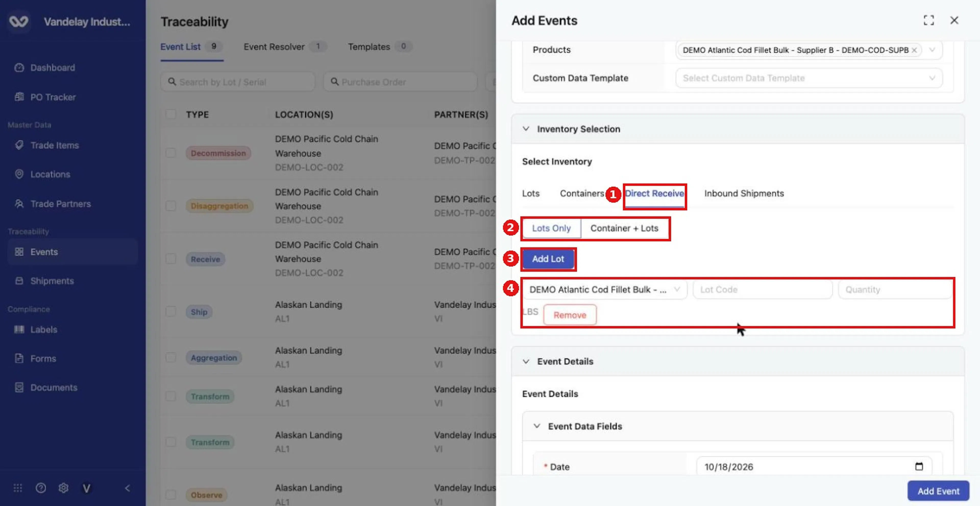Select the Container + Lots option
This screenshot has width=980, height=506.
point(624,228)
